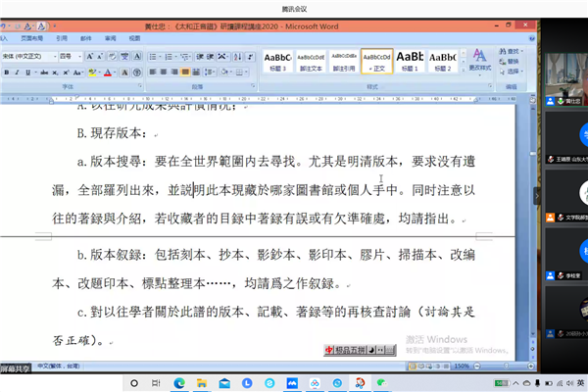Open the font size dropdown

tap(81, 57)
